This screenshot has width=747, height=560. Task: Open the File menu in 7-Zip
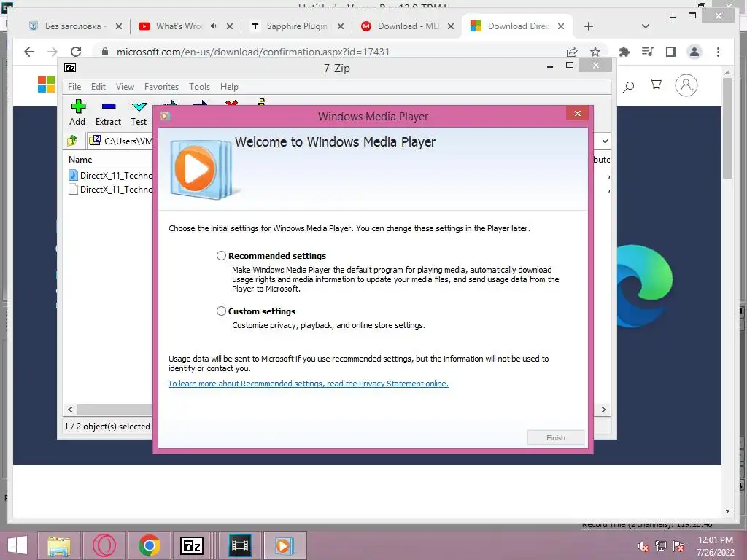[x=74, y=87]
